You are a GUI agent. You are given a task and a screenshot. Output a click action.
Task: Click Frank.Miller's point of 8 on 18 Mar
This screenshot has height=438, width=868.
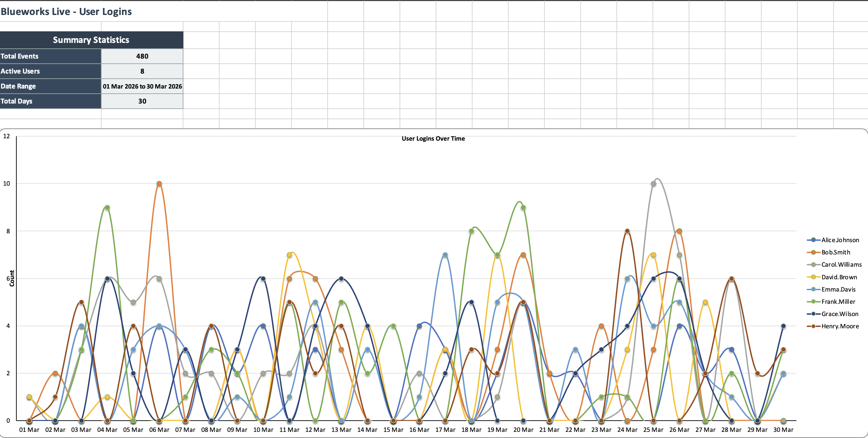(472, 231)
